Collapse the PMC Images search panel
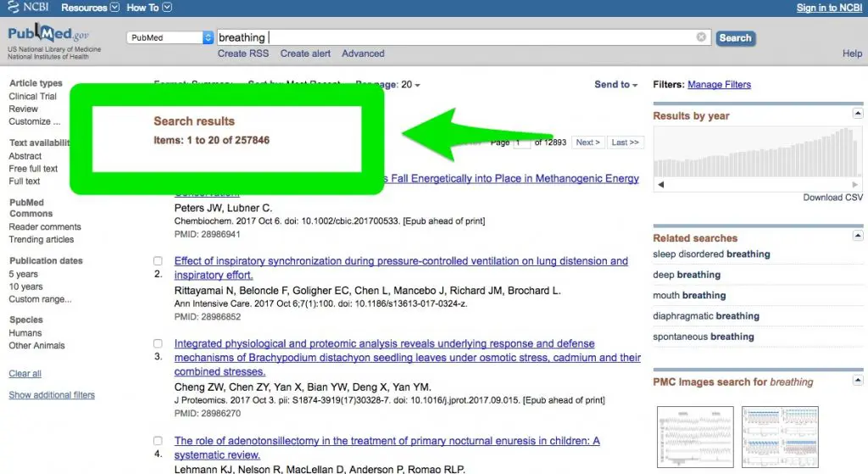Viewport: 868px width, 474px height. coord(858,382)
